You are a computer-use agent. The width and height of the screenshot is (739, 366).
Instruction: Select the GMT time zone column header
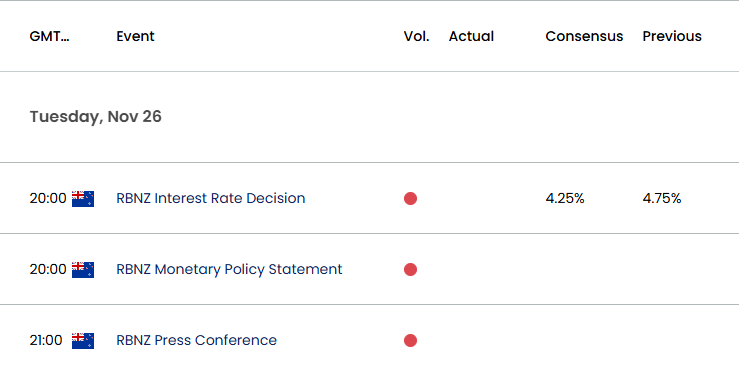[49, 36]
